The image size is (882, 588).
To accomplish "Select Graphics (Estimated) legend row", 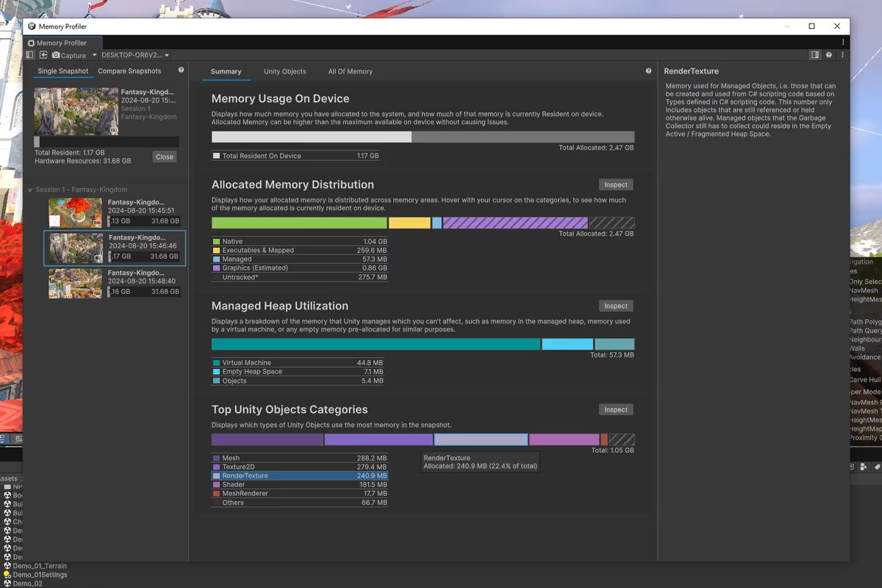I will (x=299, y=268).
